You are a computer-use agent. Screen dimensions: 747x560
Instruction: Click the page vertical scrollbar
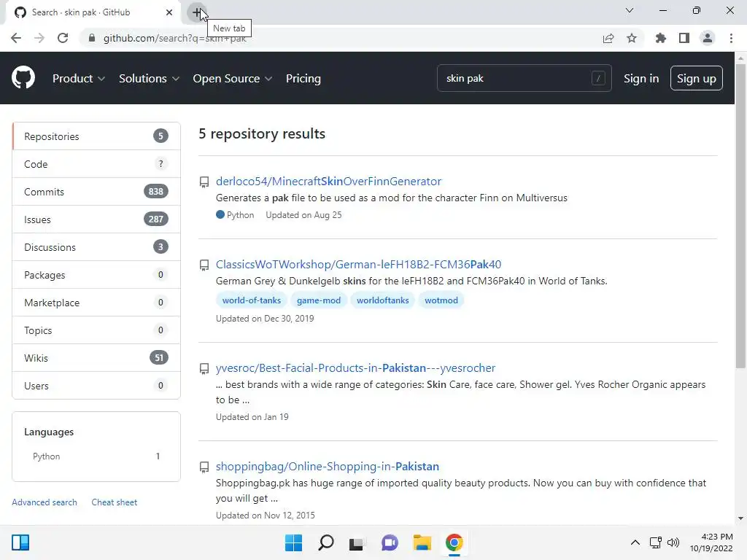(x=740, y=214)
